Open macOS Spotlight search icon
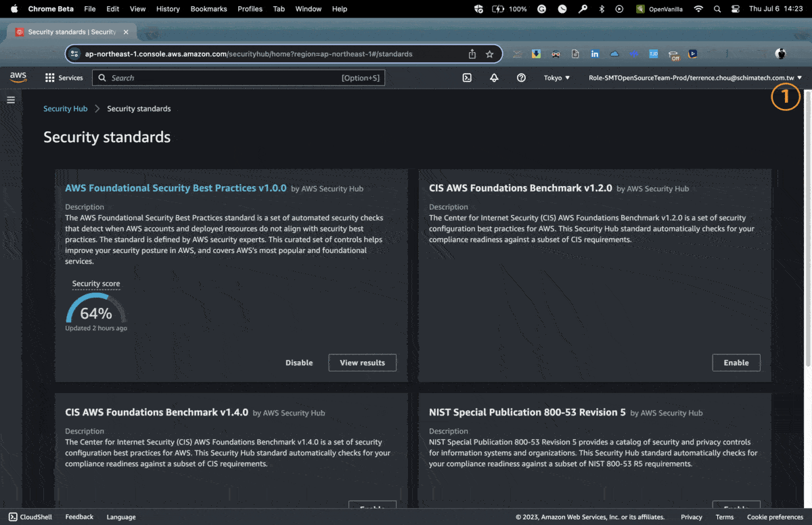The width and height of the screenshot is (812, 525). coord(717,9)
